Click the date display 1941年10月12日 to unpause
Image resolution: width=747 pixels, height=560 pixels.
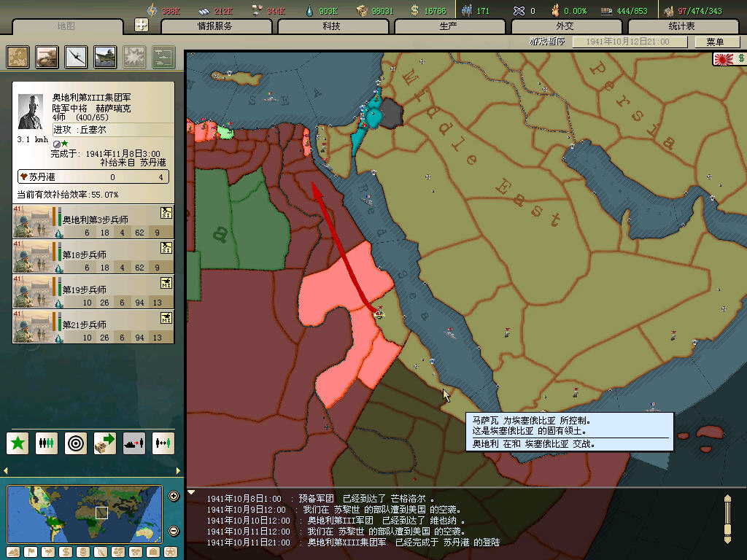[629, 42]
